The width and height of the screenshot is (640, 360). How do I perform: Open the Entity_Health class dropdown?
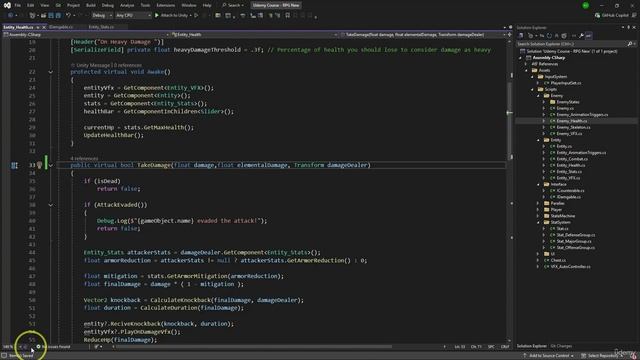point(254,35)
